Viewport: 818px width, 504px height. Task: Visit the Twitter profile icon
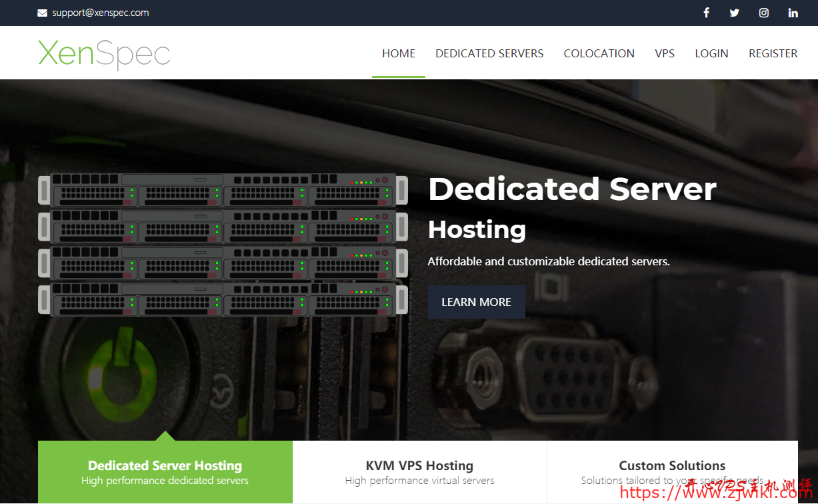coord(734,13)
